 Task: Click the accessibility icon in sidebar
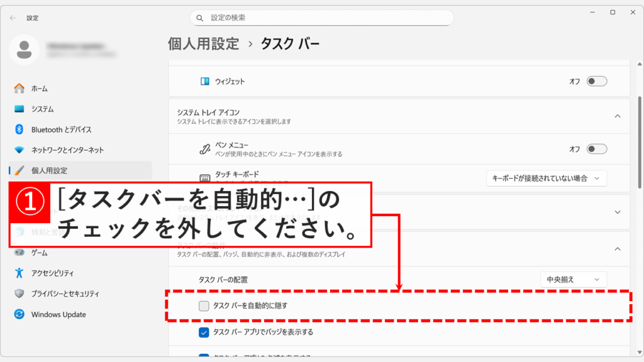[19, 273]
